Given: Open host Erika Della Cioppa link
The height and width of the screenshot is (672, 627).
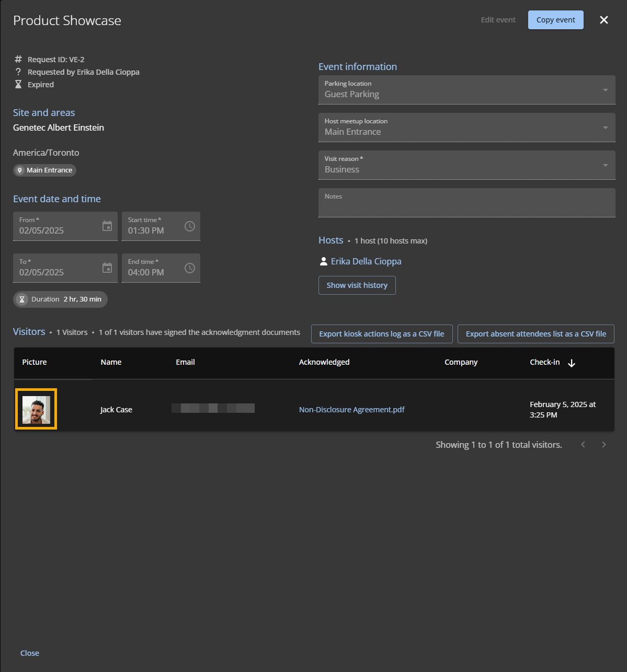Looking at the screenshot, I should (366, 261).
